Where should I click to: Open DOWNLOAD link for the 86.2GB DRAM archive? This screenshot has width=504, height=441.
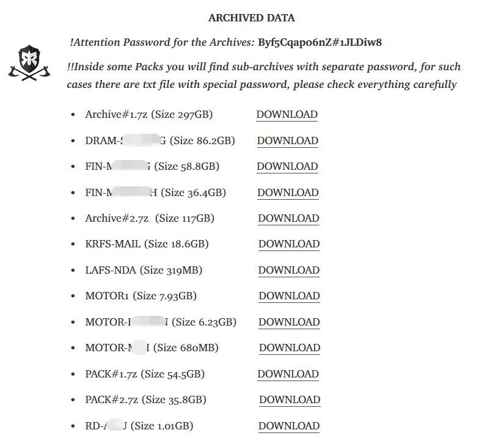tap(287, 140)
